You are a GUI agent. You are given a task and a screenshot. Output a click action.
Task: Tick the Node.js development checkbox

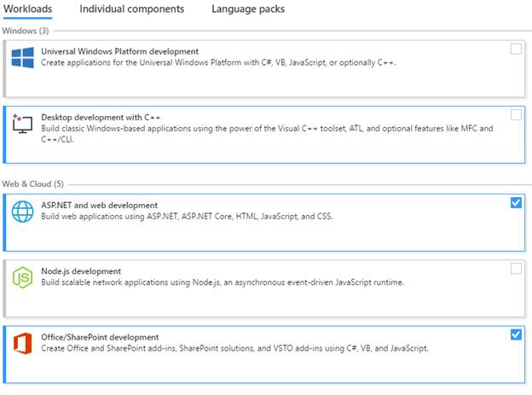(516, 269)
